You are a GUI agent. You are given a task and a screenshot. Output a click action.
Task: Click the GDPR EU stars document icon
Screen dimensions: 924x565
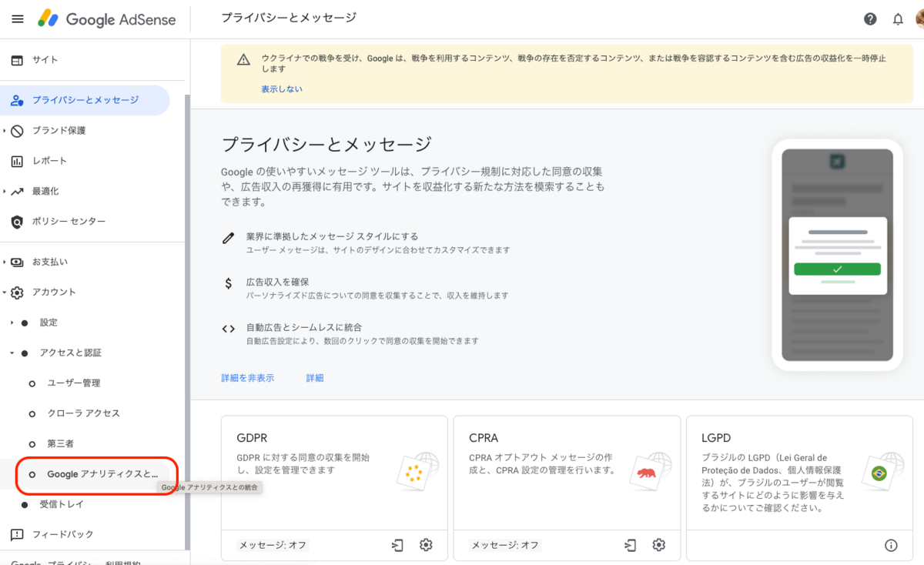pos(417,473)
